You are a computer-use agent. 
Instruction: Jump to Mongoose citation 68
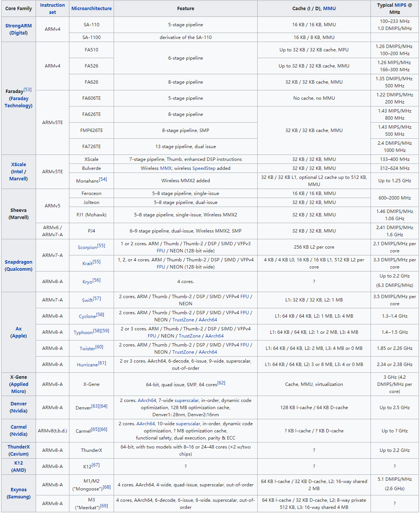[107, 487]
